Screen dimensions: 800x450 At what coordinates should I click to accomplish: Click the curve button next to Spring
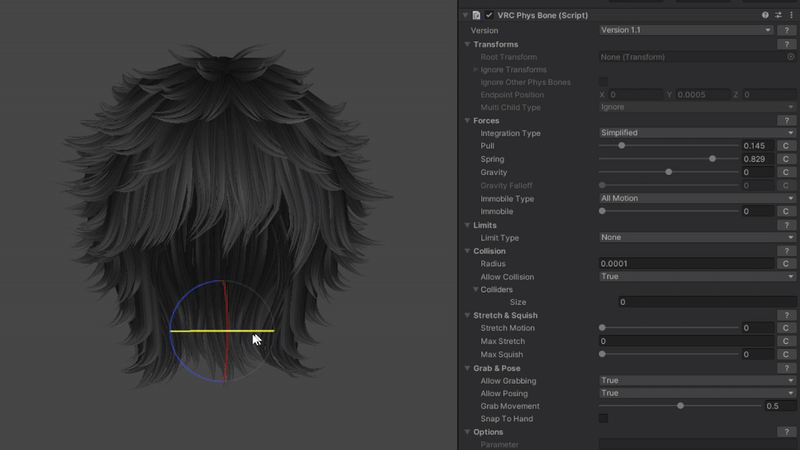coord(786,159)
